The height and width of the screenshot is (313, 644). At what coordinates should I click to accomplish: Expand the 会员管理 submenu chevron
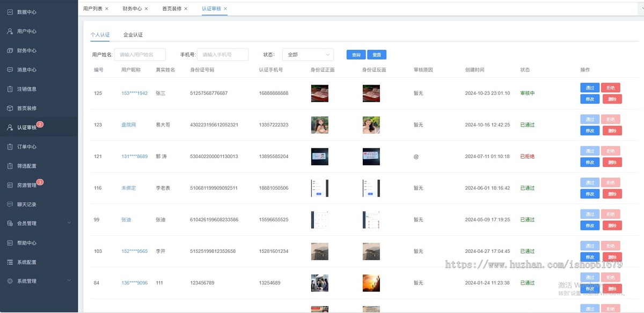click(x=69, y=223)
